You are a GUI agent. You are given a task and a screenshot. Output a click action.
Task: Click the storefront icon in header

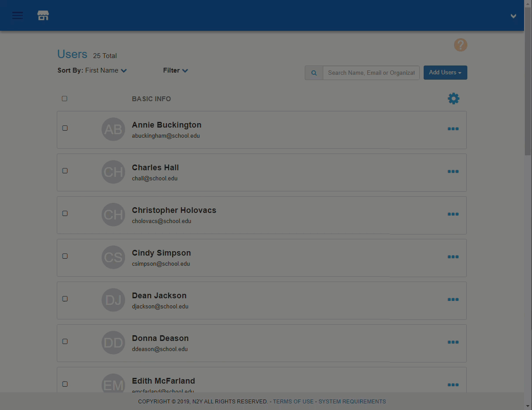[43, 16]
